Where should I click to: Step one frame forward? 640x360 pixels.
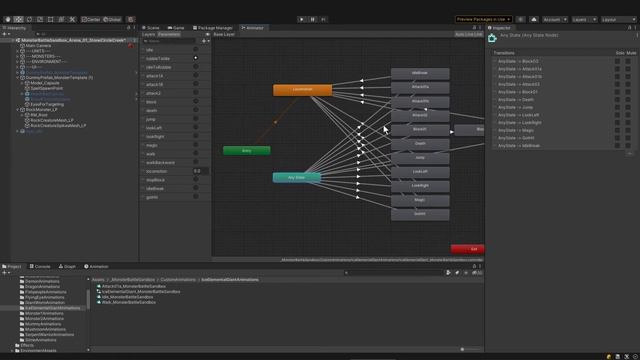click(324, 19)
